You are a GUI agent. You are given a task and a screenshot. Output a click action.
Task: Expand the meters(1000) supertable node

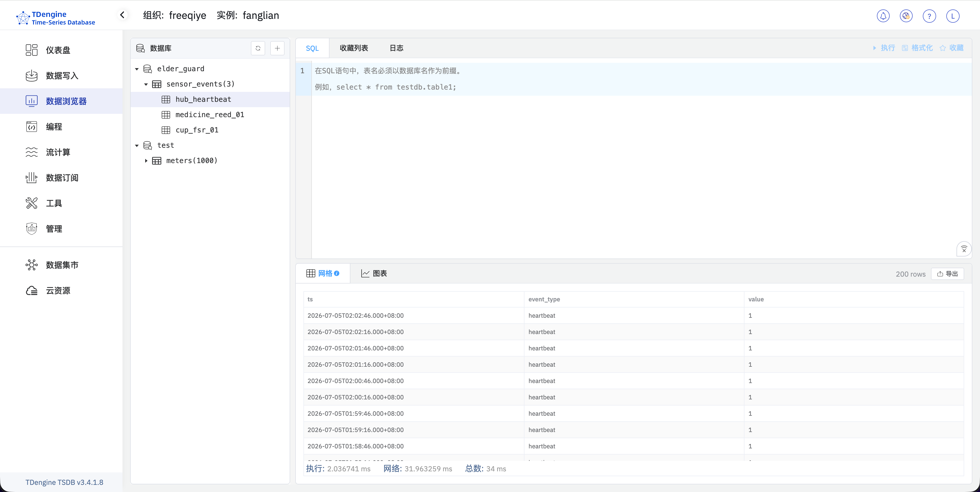click(146, 161)
